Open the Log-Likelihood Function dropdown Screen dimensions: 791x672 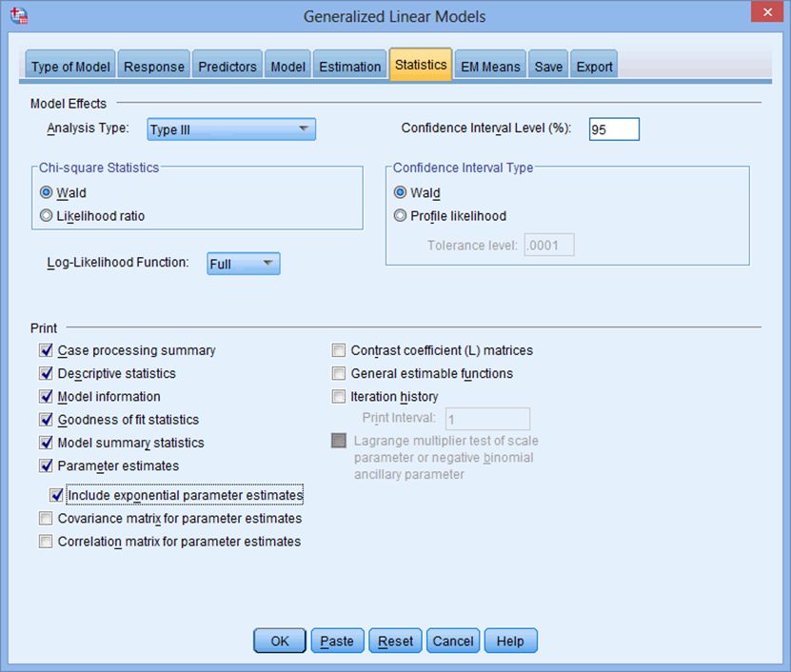(x=243, y=264)
